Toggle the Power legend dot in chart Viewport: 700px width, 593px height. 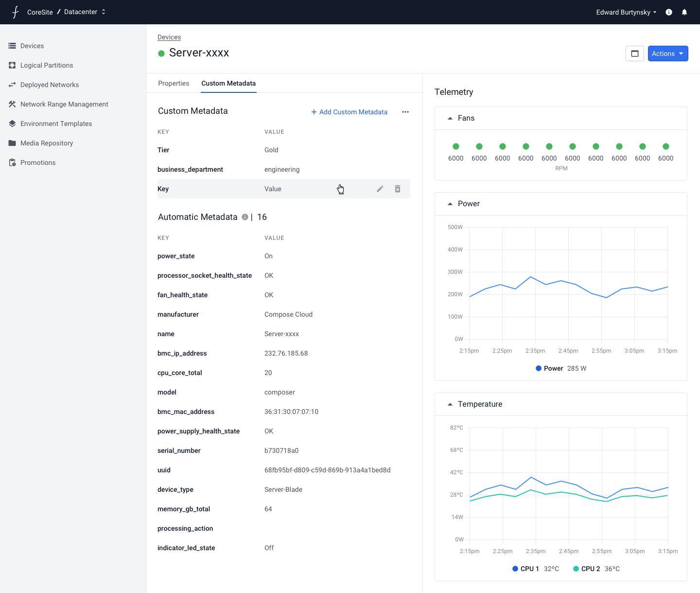(x=539, y=368)
